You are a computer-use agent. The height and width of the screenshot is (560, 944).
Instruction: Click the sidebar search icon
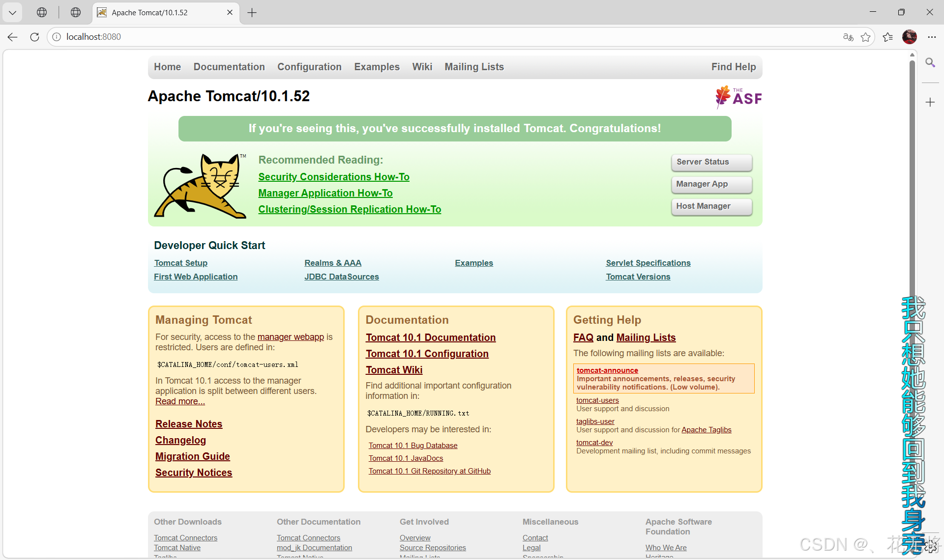(x=930, y=62)
